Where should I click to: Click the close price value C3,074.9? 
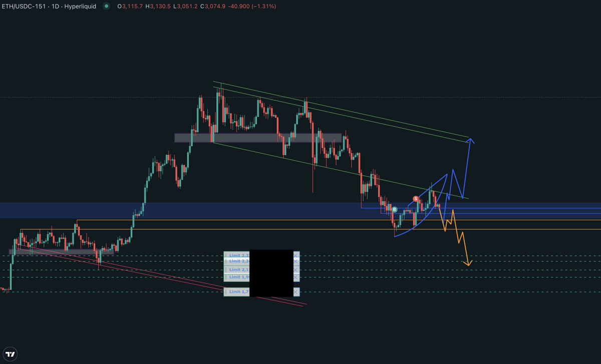pyautogui.click(x=213, y=6)
